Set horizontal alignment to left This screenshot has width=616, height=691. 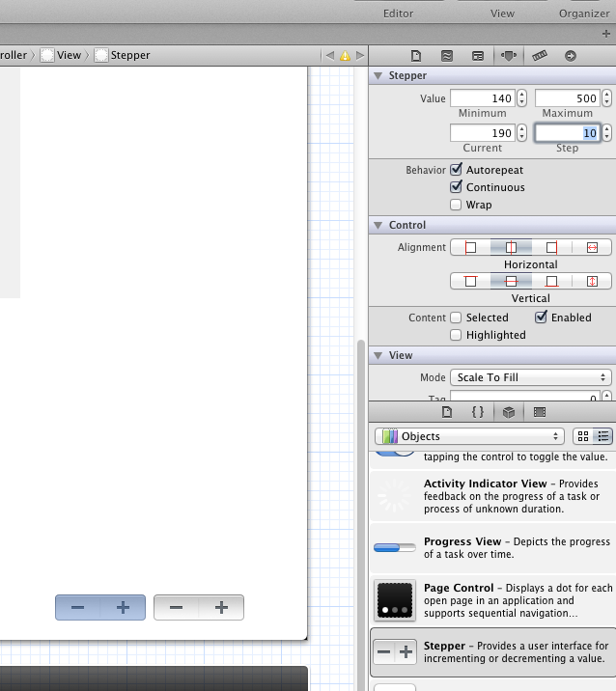coord(470,247)
